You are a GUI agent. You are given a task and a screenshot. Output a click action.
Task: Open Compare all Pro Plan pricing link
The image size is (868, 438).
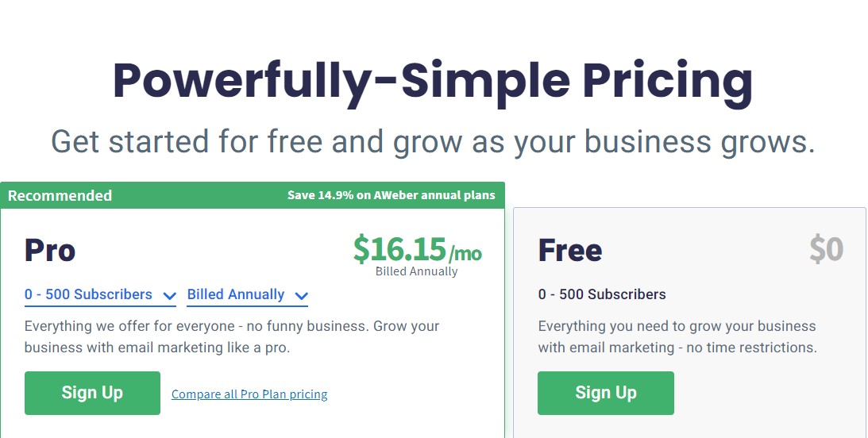tap(249, 394)
